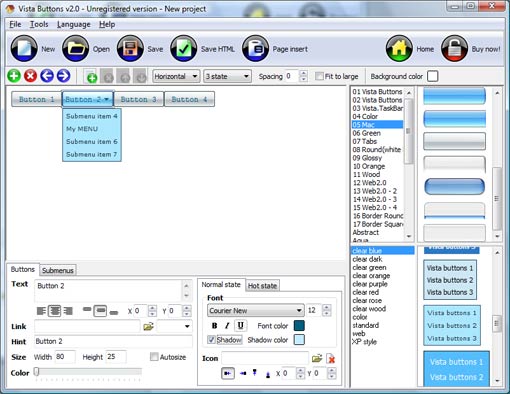The width and height of the screenshot is (510, 394).
Task: Uncheck the Shadow checkbox
Action: (x=211, y=340)
